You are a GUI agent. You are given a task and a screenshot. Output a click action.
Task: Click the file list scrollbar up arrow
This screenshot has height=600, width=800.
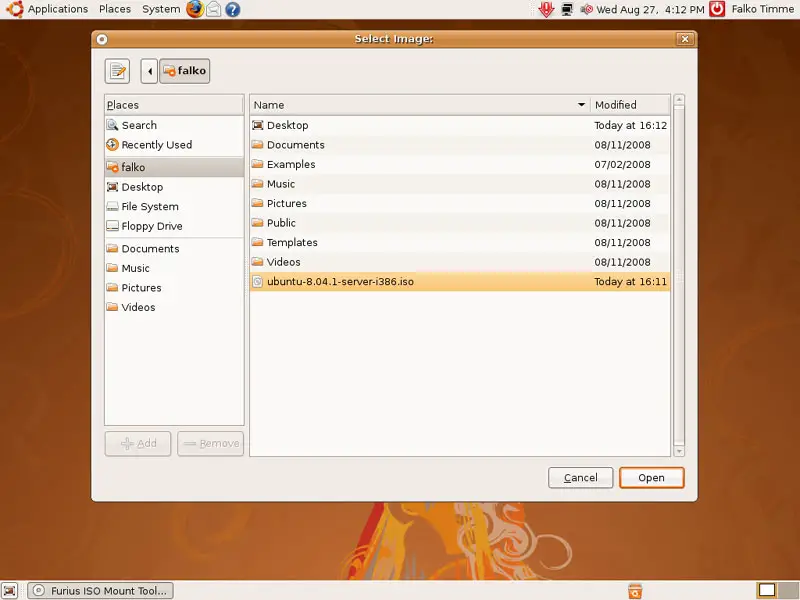(679, 100)
